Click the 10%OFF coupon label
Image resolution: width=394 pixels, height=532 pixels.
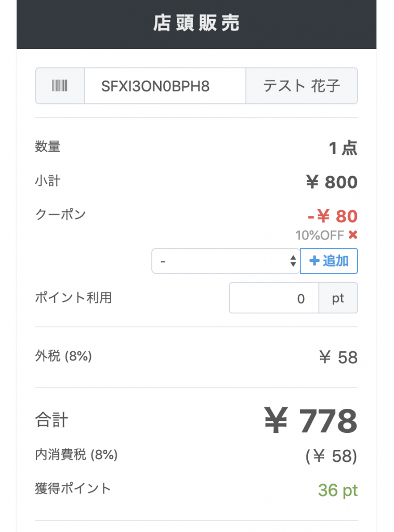320,235
